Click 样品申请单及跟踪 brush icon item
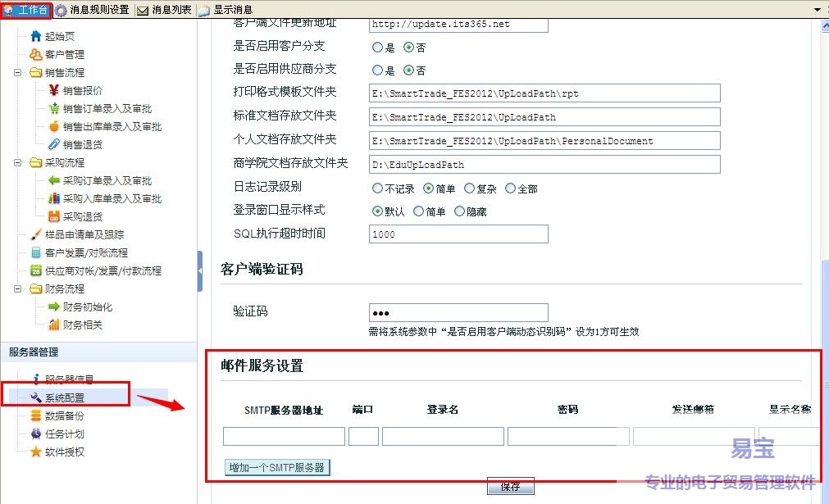The image size is (829, 504). pos(84,234)
